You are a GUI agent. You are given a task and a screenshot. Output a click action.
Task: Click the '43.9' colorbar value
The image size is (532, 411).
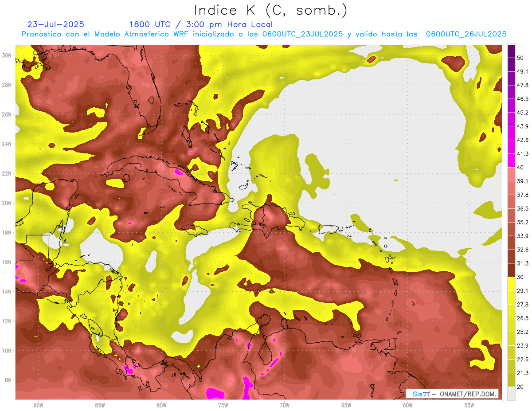coord(523,126)
